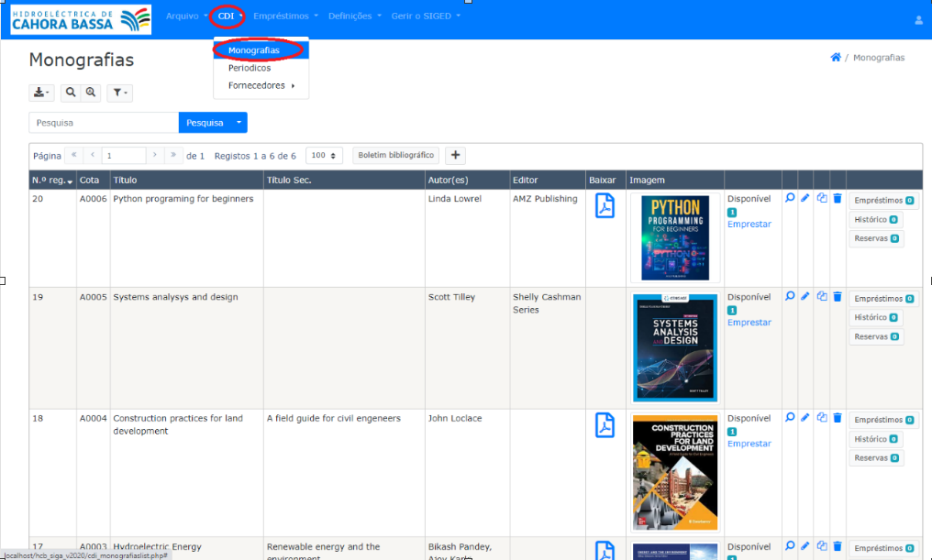Click the Boletim bibliográfico button
The width and height of the screenshot is (932, 560).
click(x=395, y=156)
